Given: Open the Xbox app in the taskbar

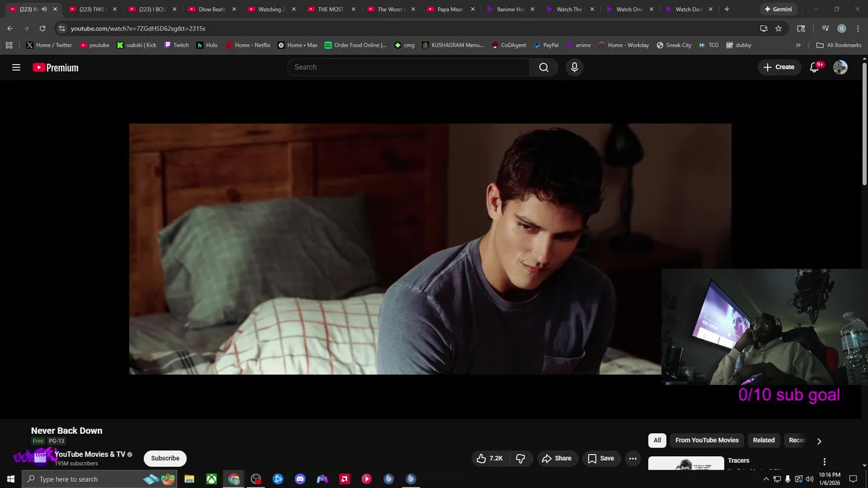Looking at the screenshot, I should tap(212, 479).
